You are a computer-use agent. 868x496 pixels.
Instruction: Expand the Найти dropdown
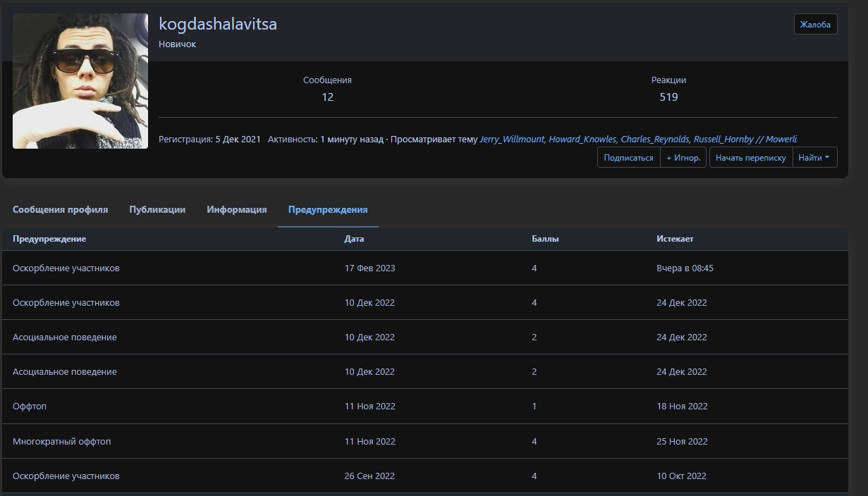coord(814,158)
